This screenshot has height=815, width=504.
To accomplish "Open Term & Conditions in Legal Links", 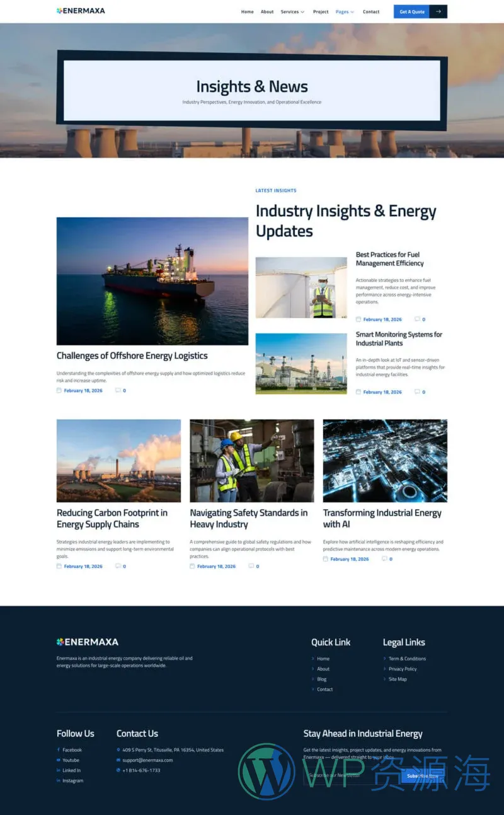I will (x=407, y=659).
